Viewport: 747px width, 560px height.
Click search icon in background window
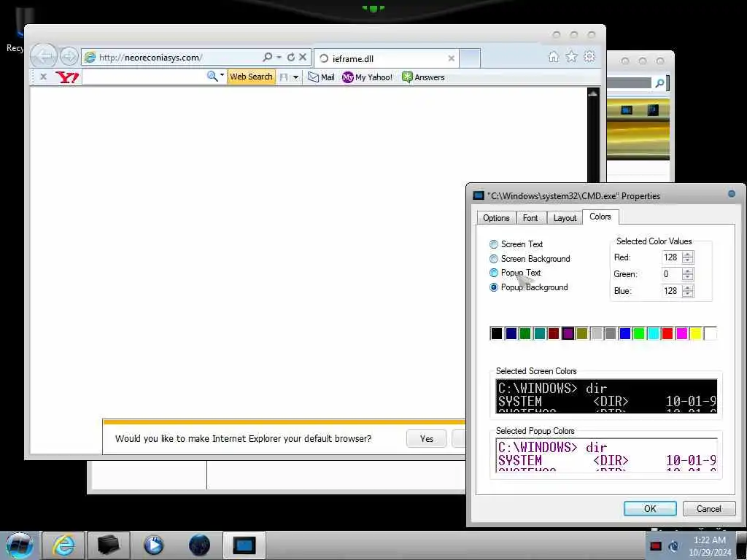pyautogui.click(x=659, y=83)
